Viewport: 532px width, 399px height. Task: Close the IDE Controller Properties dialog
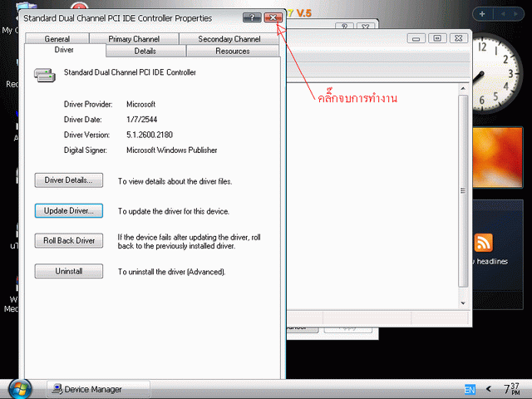pyautogui.click(x=273, y=17)
